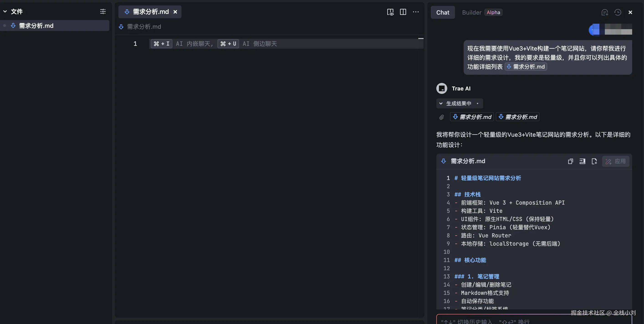Open editor more actions ellipsis

click(x=416, y=12)
